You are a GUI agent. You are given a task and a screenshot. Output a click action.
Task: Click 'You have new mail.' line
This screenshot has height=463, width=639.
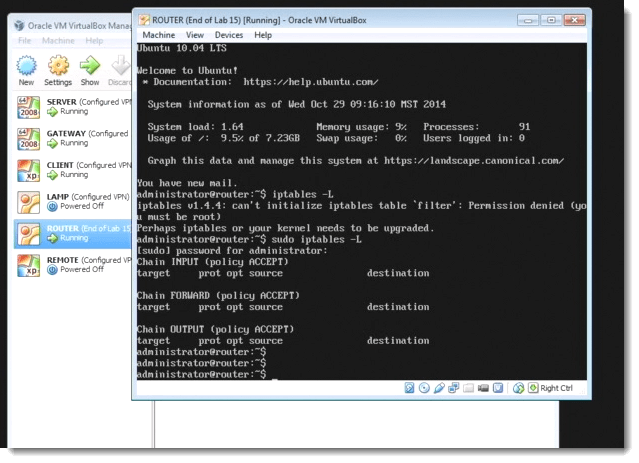pos(187,183)
